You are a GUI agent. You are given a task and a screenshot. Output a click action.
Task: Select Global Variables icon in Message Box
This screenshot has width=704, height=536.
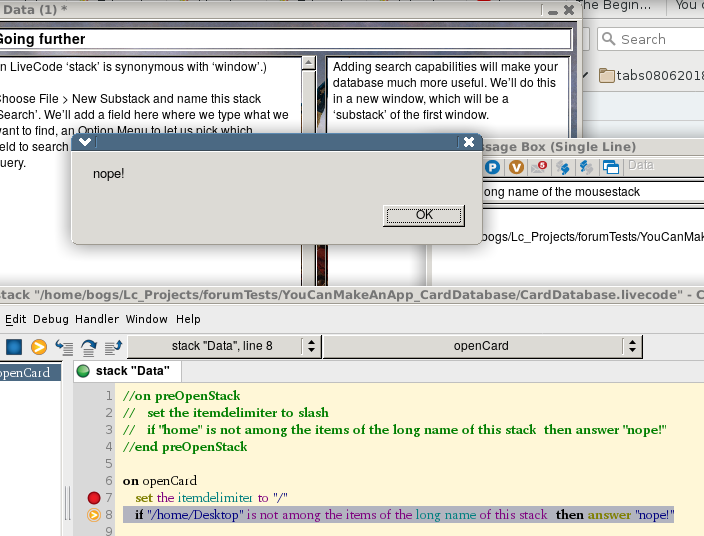[x=517, y=167]
